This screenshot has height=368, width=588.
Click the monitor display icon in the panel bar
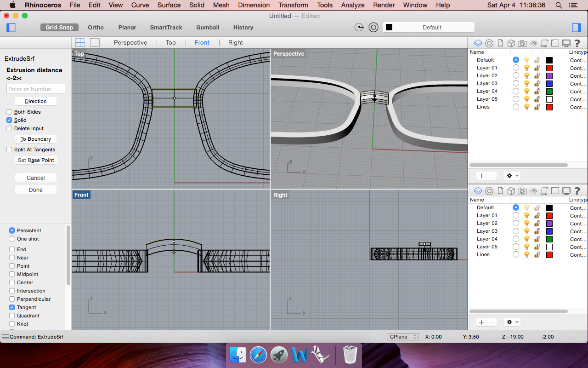tap(566, 43)
